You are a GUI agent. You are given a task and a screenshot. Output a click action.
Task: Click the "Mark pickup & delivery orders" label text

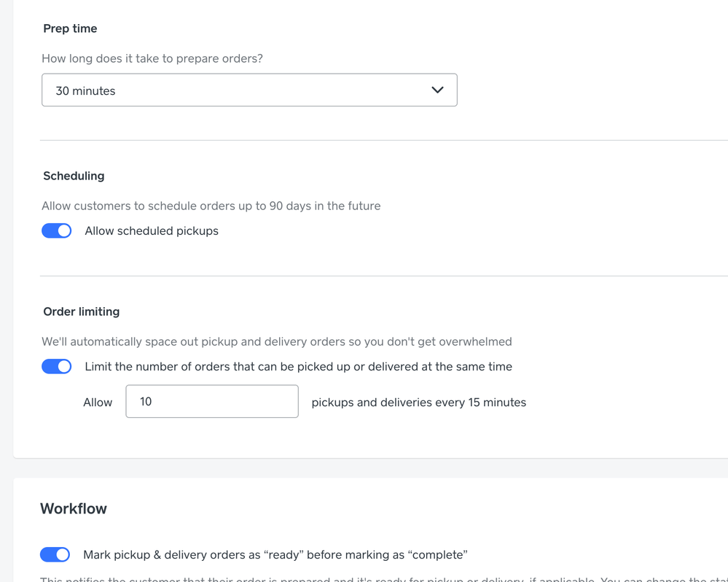[275, 555]
